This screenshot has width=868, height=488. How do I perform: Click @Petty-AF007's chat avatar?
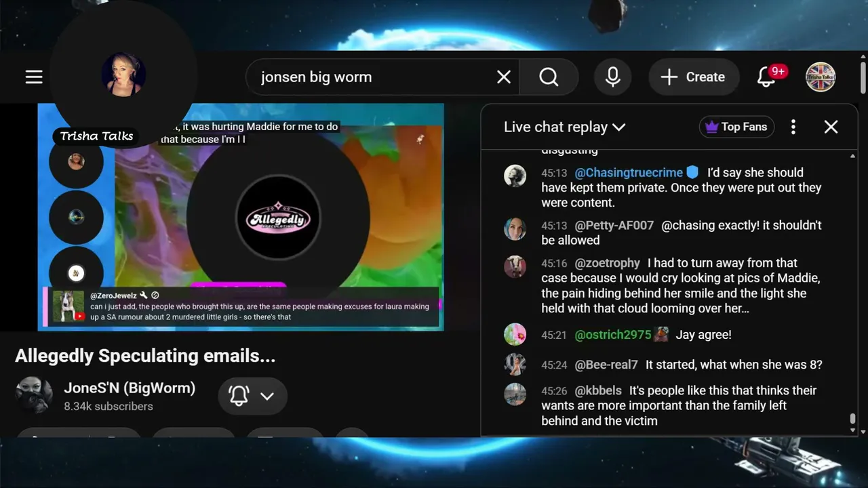pyautogui.click(x=515, y=228)
